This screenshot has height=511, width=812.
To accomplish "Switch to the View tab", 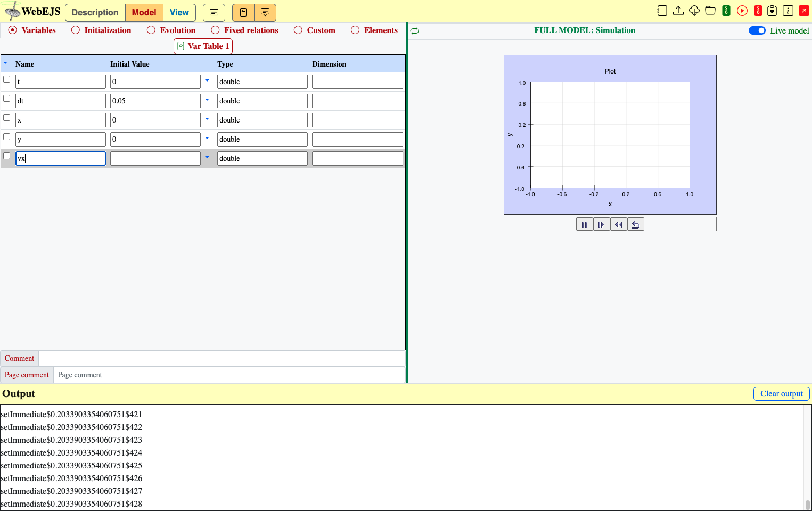I will [179, 12].
